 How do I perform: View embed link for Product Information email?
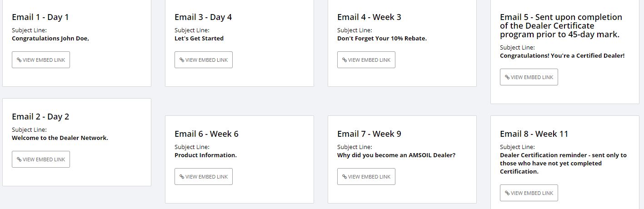204,177
